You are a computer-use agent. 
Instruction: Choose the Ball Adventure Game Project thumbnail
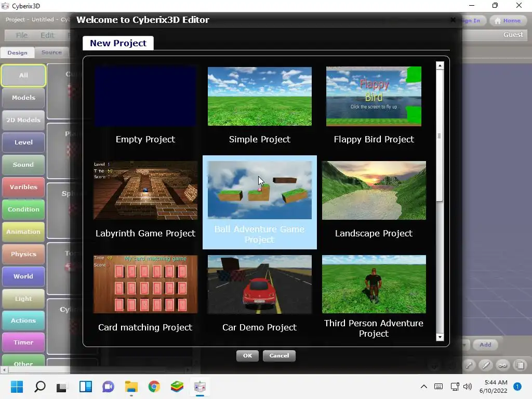coord(260,190)
